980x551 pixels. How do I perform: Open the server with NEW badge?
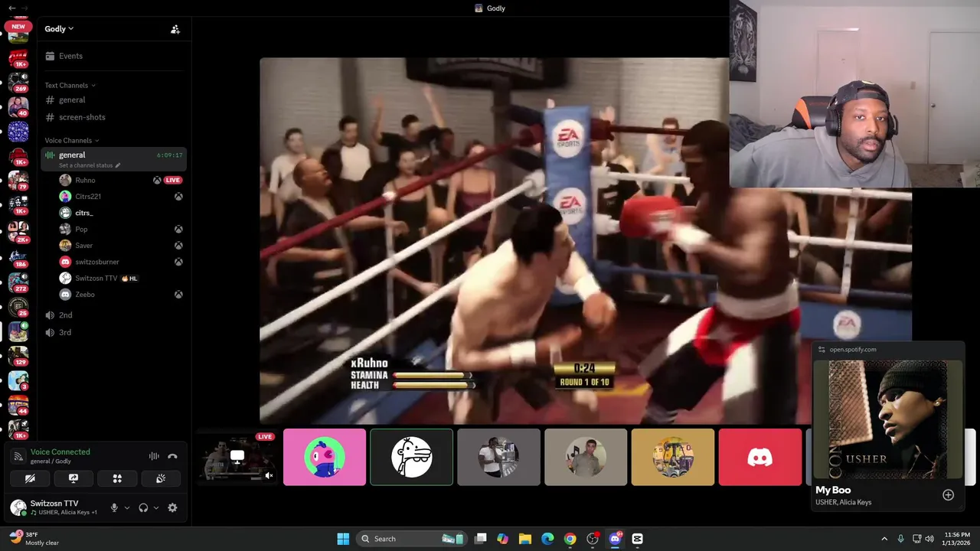click(x=18, y=32)
